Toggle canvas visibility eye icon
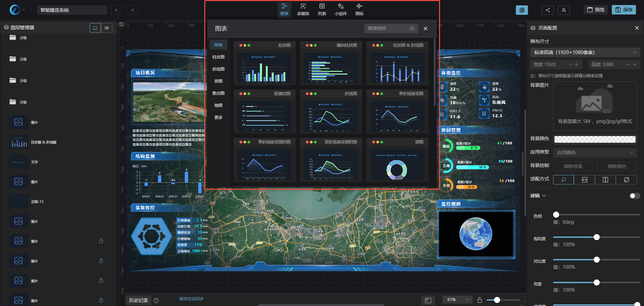Screen dimensions: 644x306 tap(121, 24)
